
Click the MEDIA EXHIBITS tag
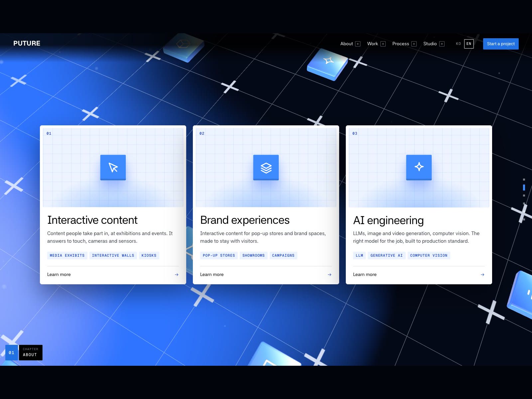67,255
